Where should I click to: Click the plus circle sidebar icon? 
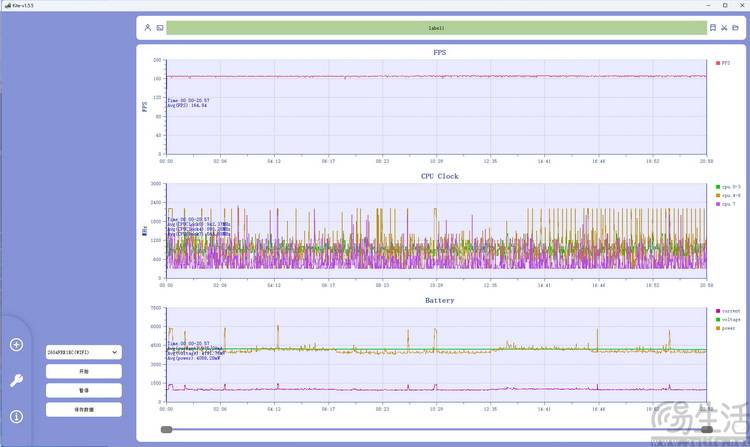coord(16,345)
